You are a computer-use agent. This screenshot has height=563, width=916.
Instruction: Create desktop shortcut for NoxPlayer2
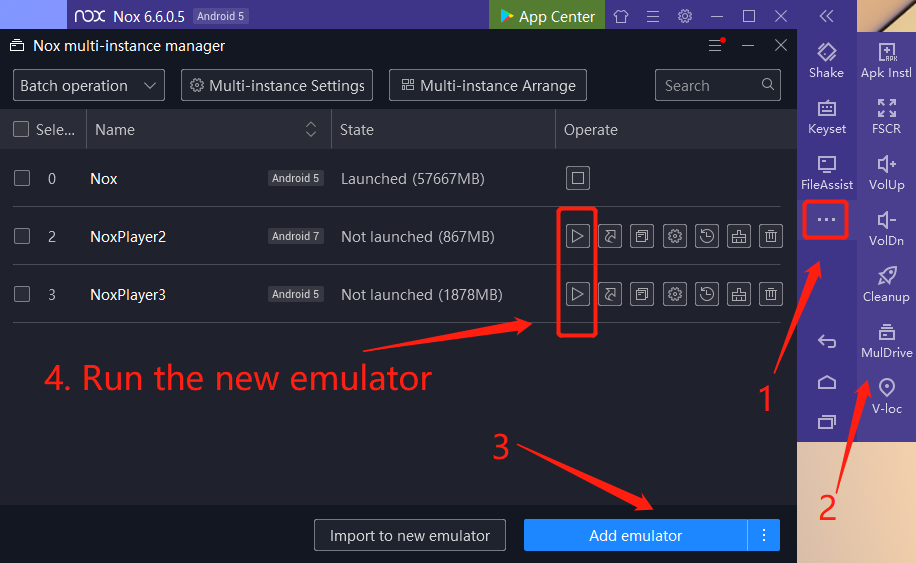610,236
